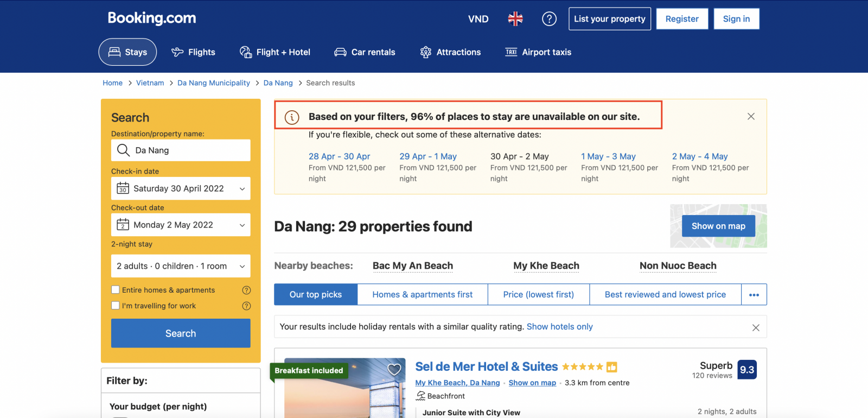Click 'Junior Suite with City View' text
Image resolution: width=868 pixels, height=418 pixels.
point(471,413)
